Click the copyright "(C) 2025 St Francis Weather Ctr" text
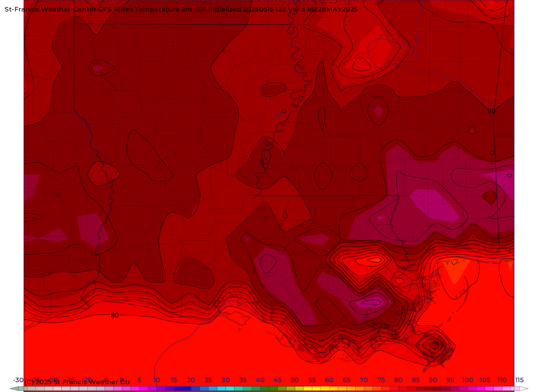Image resolution: width=538 pixels, height=392 pixels. (x=77, y=382)
